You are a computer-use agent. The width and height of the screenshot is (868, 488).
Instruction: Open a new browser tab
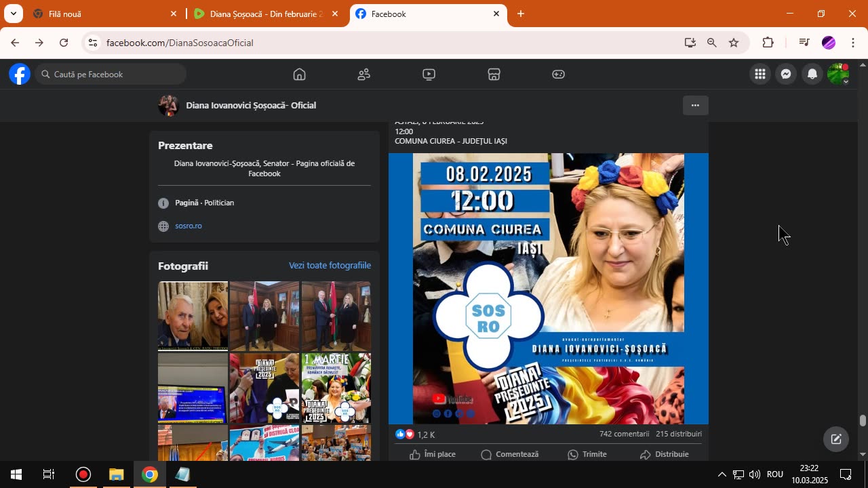pyautogui.click(x=521, y=14)
